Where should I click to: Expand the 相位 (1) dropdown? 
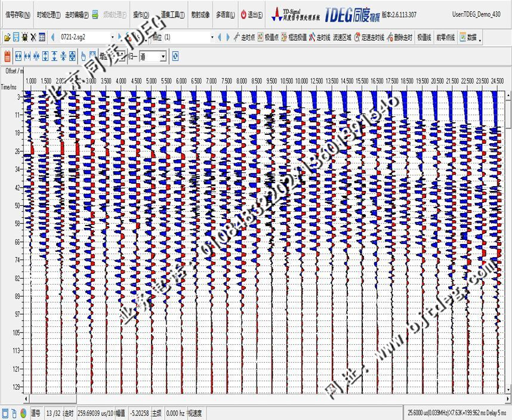click(212, 37)
